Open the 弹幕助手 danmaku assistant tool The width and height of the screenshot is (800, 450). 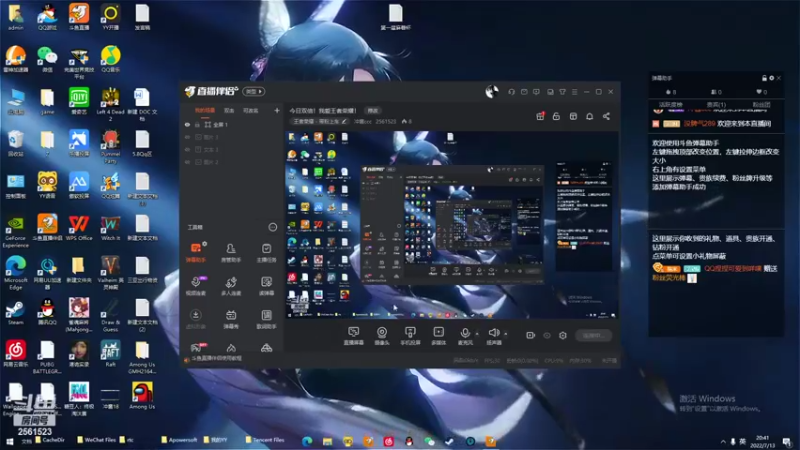[196, 253]
